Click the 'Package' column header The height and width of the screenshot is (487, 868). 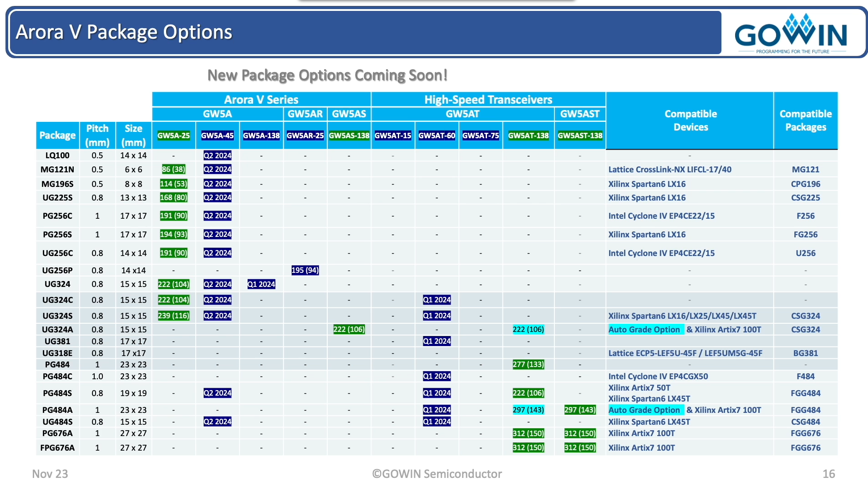57,135
